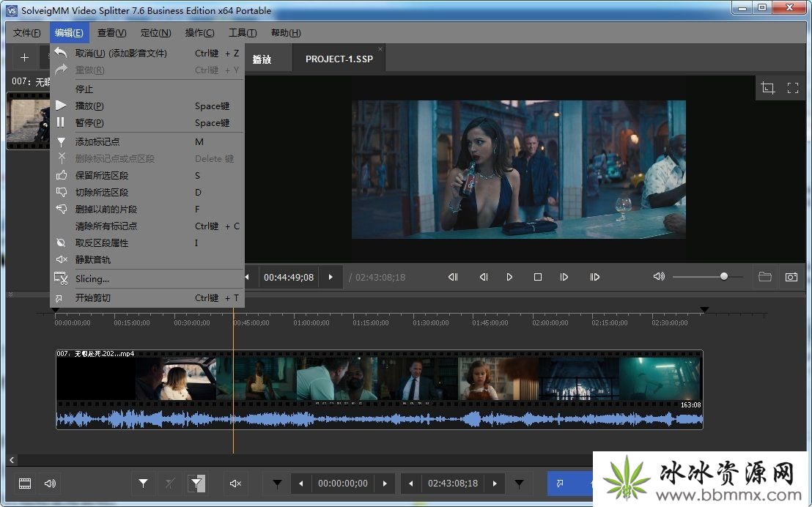Click the left marker triangle beside start time
The image size is (812, 507).
278,484
